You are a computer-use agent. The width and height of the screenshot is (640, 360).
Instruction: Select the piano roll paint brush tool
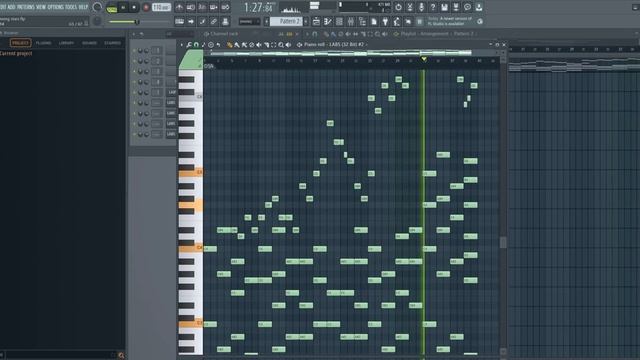coord(237,45)
